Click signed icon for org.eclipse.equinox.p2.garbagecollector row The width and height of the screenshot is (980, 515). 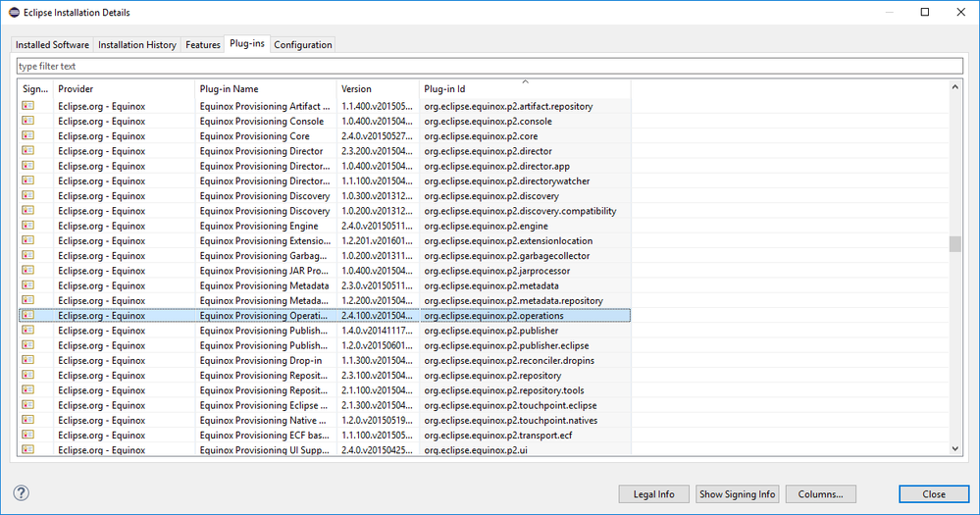[27, 256]
